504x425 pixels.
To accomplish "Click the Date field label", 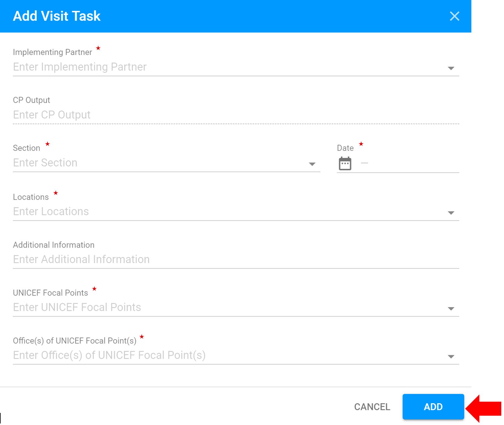I will tap(345, 148).
